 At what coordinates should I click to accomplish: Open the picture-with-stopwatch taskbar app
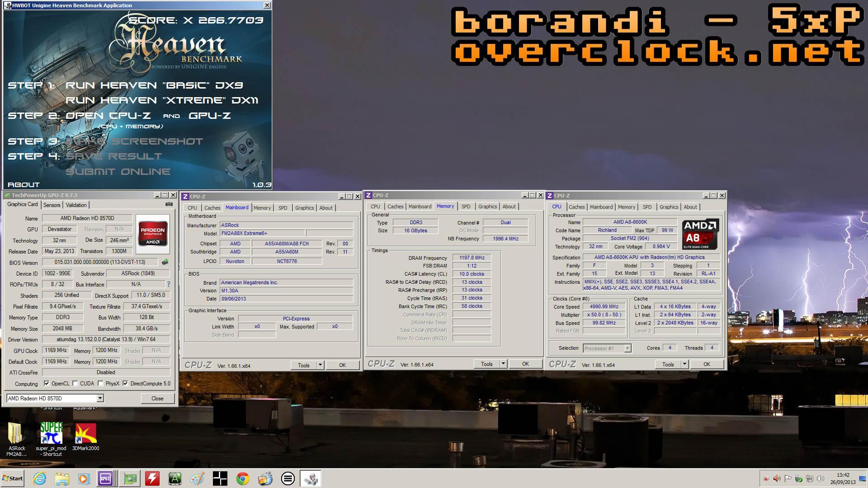265,479
